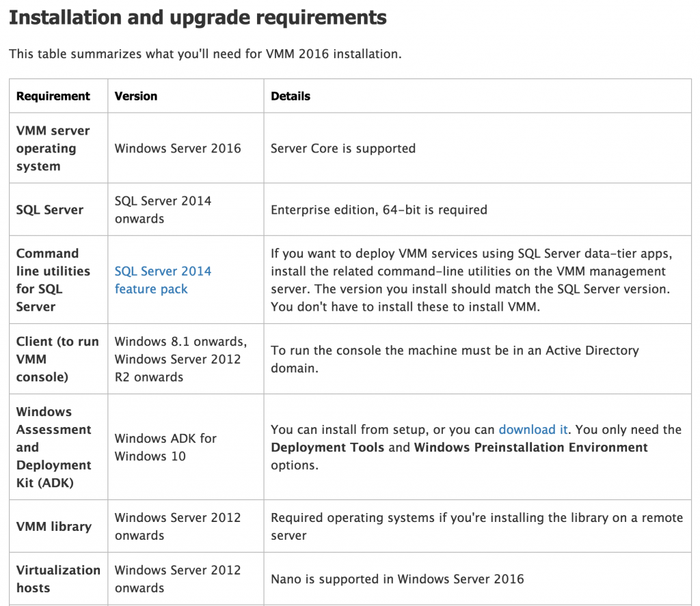Click the bold "Deployment Tools" text
Screen dimensions: 700x606
[327, 447]
